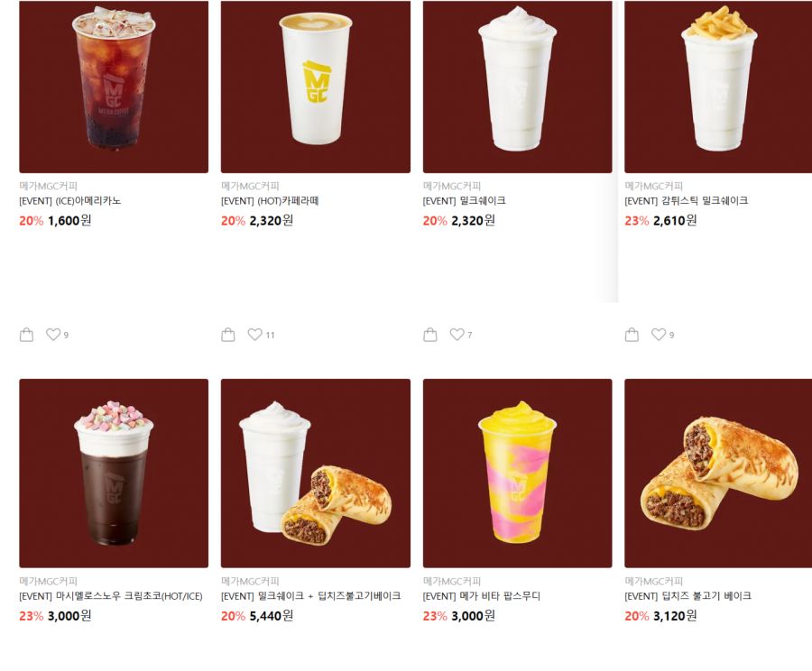
Task: Click heart icon for HOT 카페라떼
Action: (x=254, y=335)
